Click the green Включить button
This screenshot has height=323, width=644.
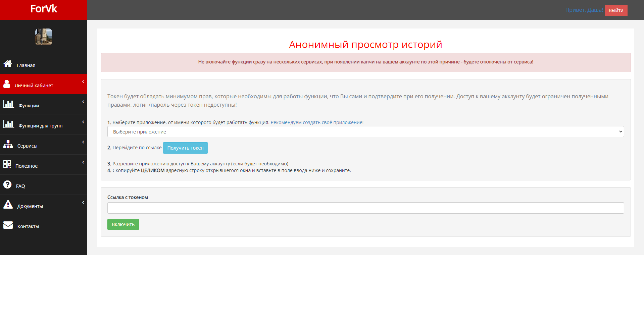[x=123, y=224]
